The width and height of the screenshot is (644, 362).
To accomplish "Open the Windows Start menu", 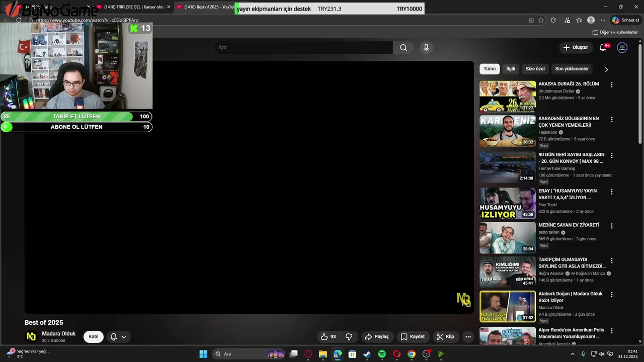I will point(203,354).
